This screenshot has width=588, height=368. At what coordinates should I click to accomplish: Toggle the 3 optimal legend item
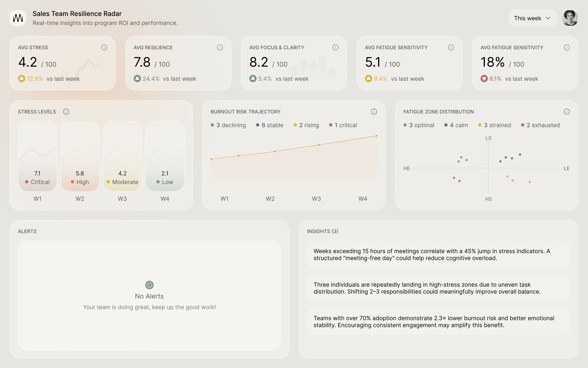419,125
